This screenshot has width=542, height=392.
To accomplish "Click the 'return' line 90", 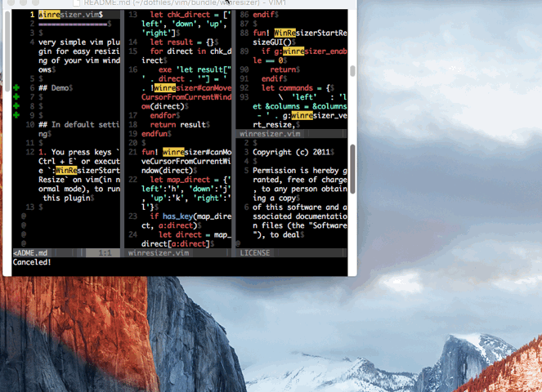I will [x=284, y=69].
